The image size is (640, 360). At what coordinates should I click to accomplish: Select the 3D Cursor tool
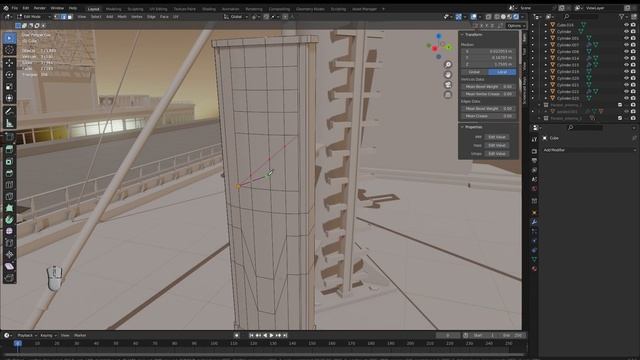tap(9, 50)
